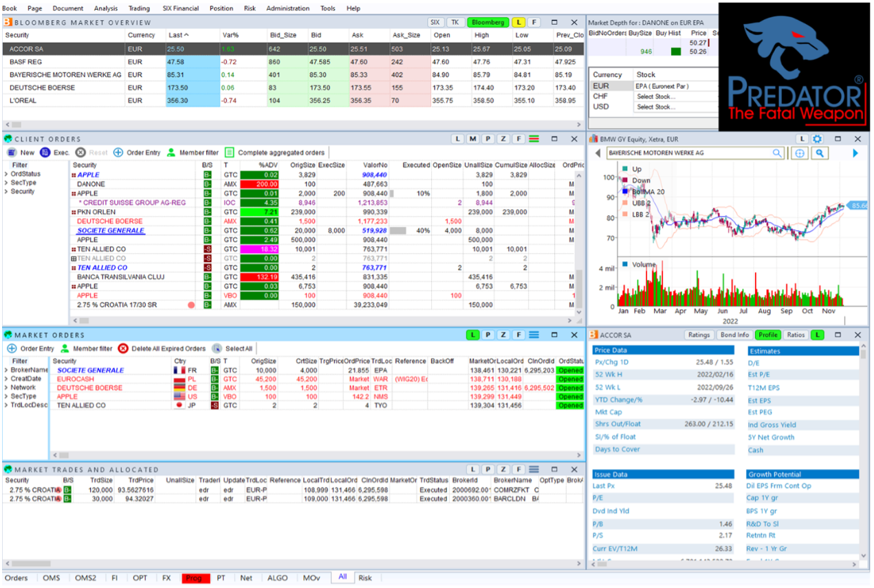
Task: Expand SecType filter in Client Orders
Action: (x=6, y=183)
